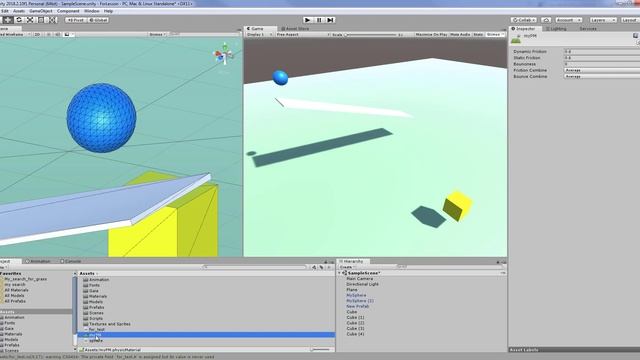
Task: Open the Layers dropdown
Action: click(x=602, y=20)
